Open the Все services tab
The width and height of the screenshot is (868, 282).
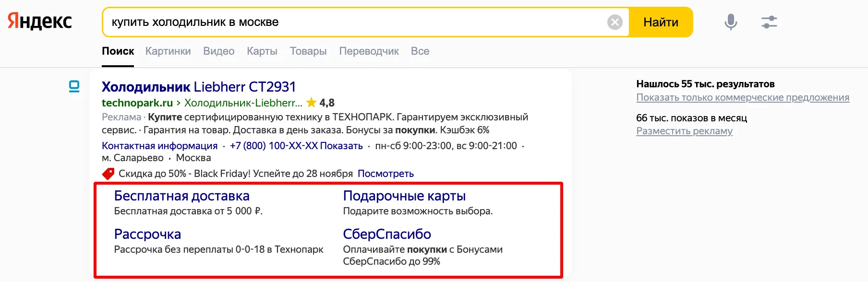[420, 51]
